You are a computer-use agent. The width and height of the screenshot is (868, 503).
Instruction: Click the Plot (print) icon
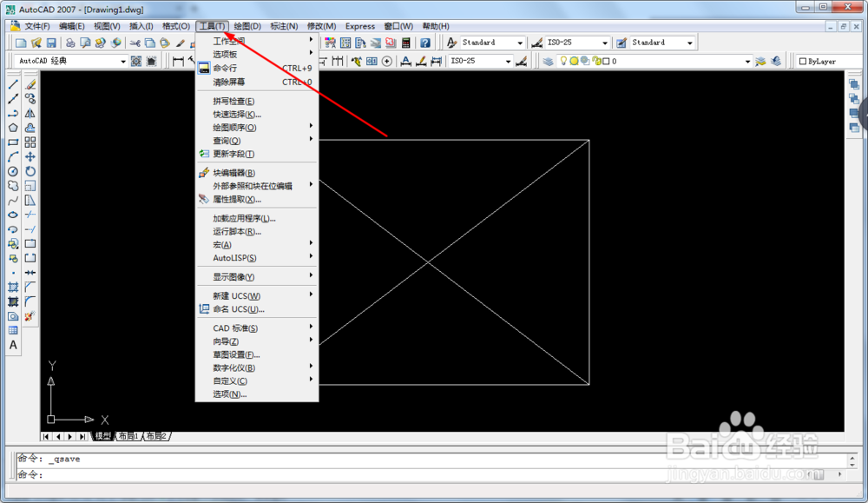tap(70, 43)
